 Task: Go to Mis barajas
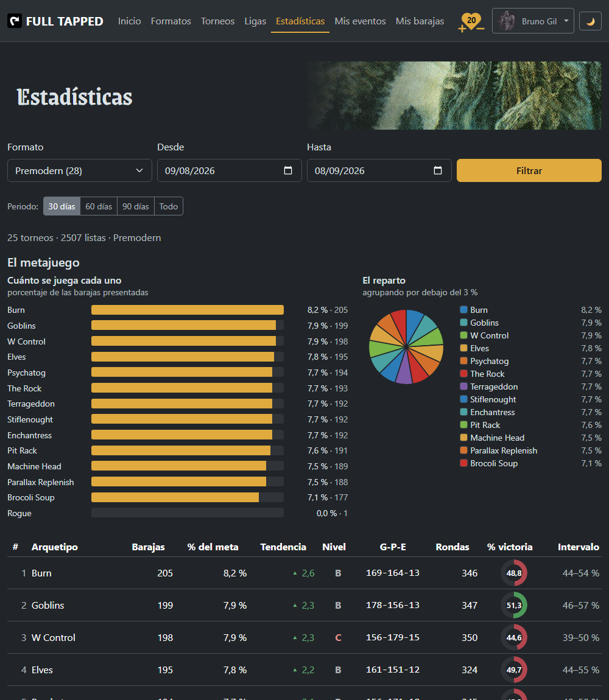coord(420,21)
